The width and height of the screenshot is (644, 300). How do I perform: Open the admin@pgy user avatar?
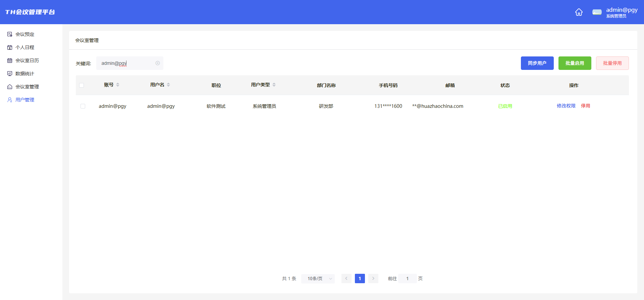pos(597,12)
